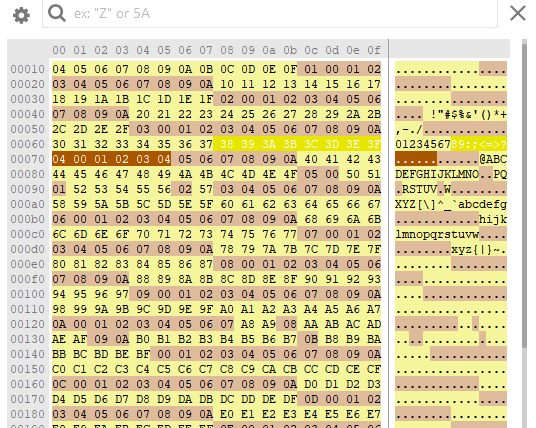This screenshot has height=428, width=536.
Task: Select byte 5A in row 000a0
Action: tap(101, 204)
